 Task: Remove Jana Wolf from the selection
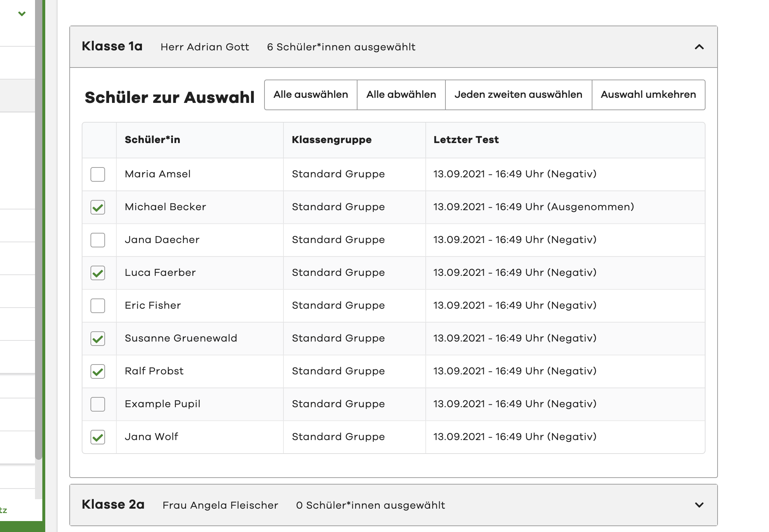click(x=97, y=437)
